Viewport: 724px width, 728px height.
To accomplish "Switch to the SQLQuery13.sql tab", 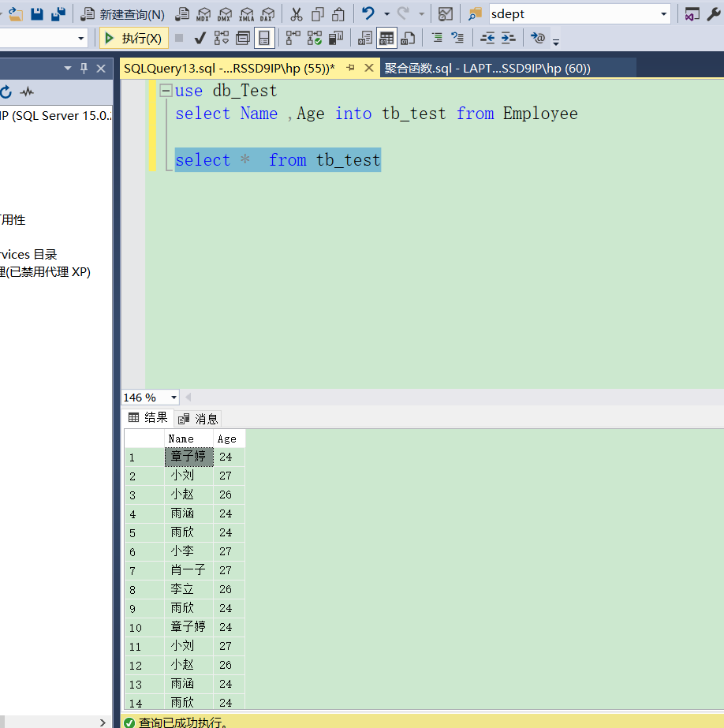I will [230, 69].
